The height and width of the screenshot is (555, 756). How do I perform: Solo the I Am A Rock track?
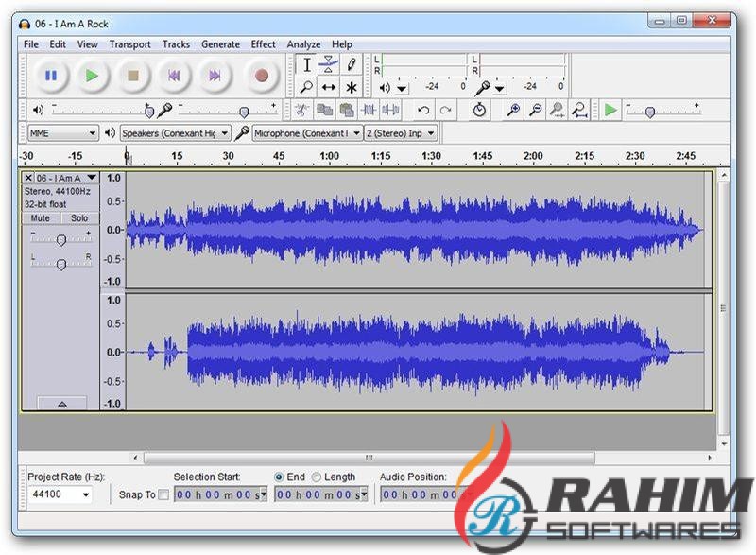(79, 218)
